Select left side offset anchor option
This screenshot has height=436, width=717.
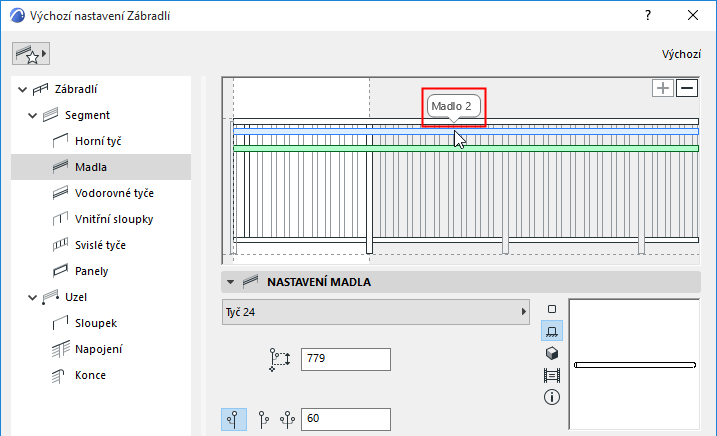click(234, 419)
